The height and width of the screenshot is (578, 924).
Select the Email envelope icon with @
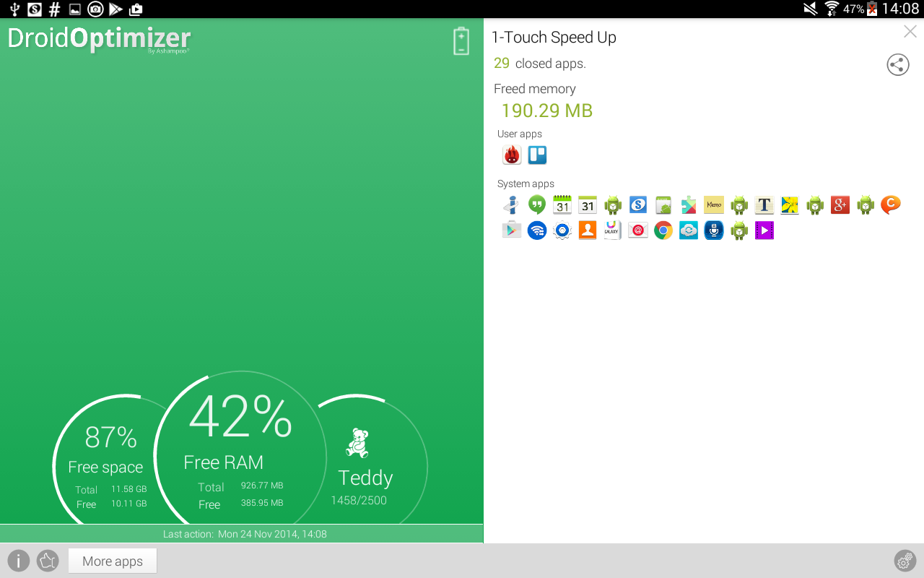pos(638,230)
